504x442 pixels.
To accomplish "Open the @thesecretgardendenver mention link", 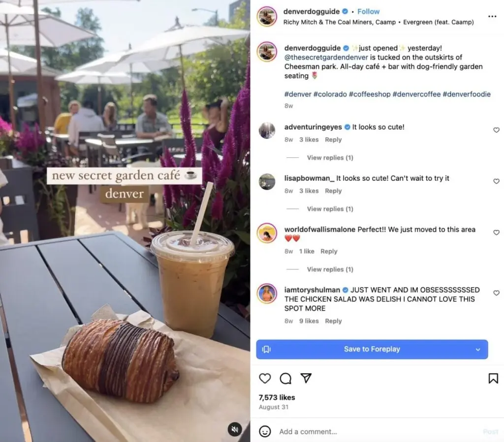I will coord(326,58).
